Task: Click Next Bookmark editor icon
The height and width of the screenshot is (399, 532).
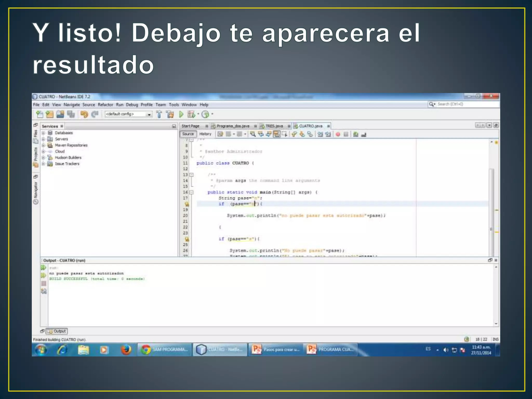Action: 302,134
